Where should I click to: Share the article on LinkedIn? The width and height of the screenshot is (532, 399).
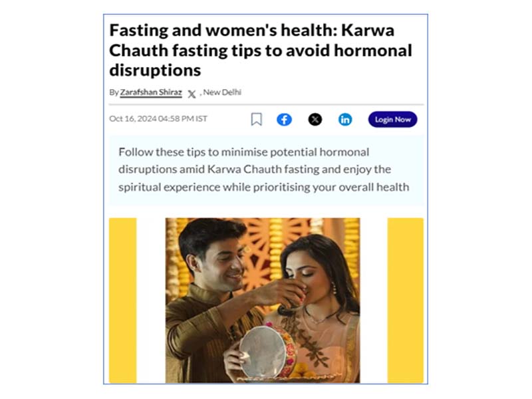(x=345, y=120)
